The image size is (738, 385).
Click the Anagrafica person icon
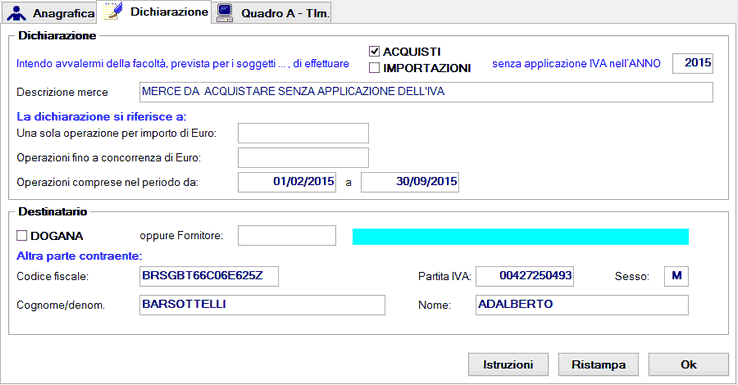pyautogui.click(x=16, y=13)
